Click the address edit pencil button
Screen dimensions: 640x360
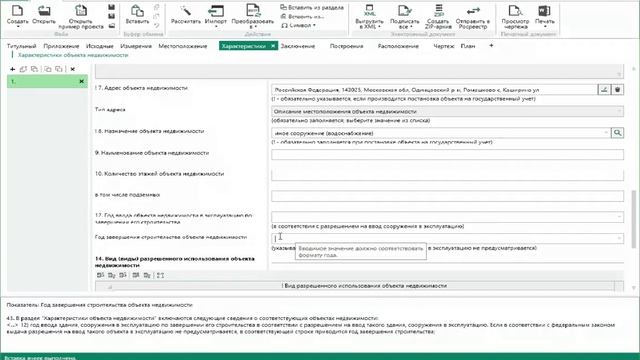point(604,89)
